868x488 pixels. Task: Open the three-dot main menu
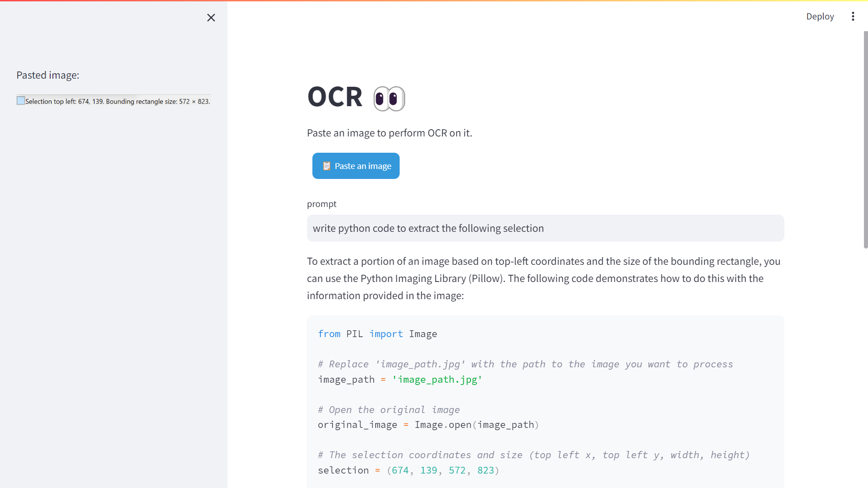point(853,16)
